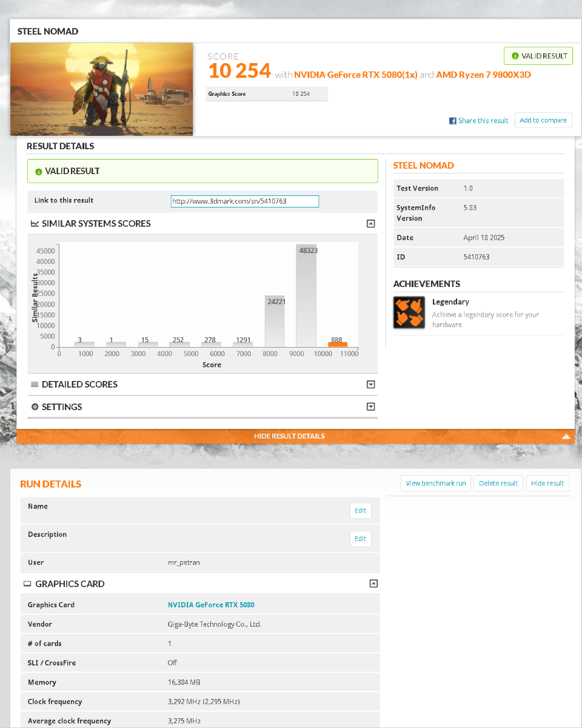Viewport: 582px width, 728px height.
Task: Click clock frequency 3,292 MHz (2,295 MHz)
Action: click(204, 702)
